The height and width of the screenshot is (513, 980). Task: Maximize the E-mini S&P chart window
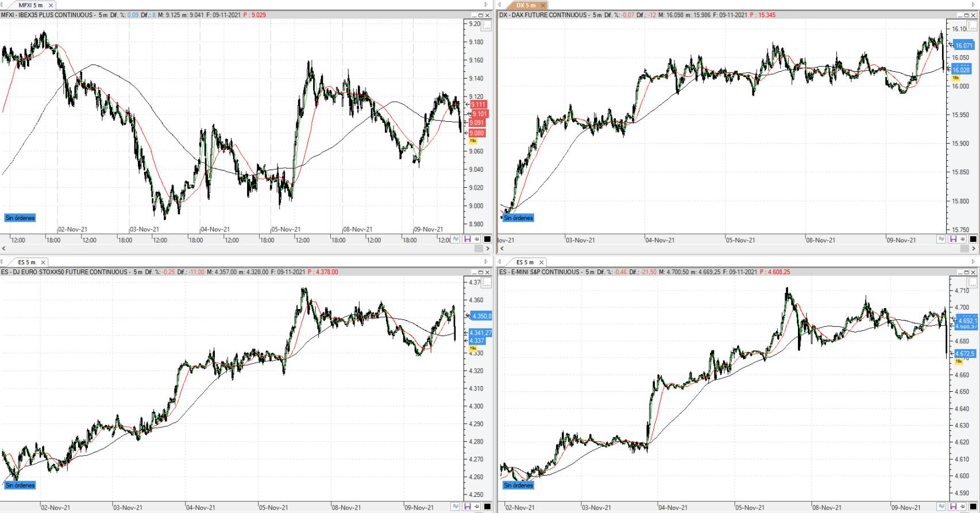tap(967, 272)
